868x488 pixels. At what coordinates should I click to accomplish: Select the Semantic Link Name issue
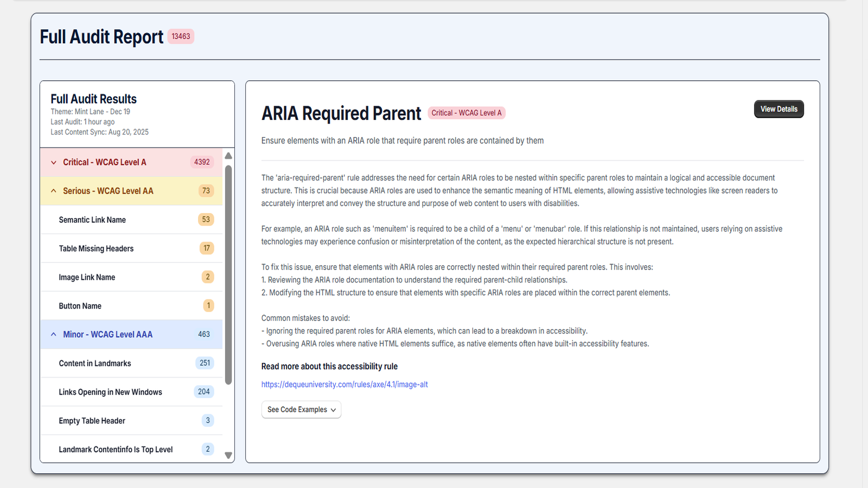tap(92, 220)
